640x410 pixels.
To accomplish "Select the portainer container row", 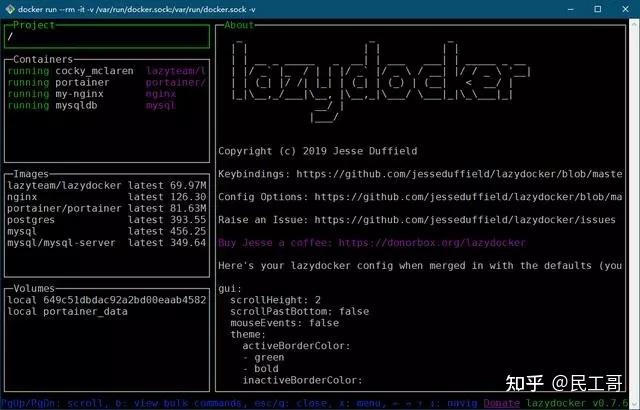I will point(107,82).
